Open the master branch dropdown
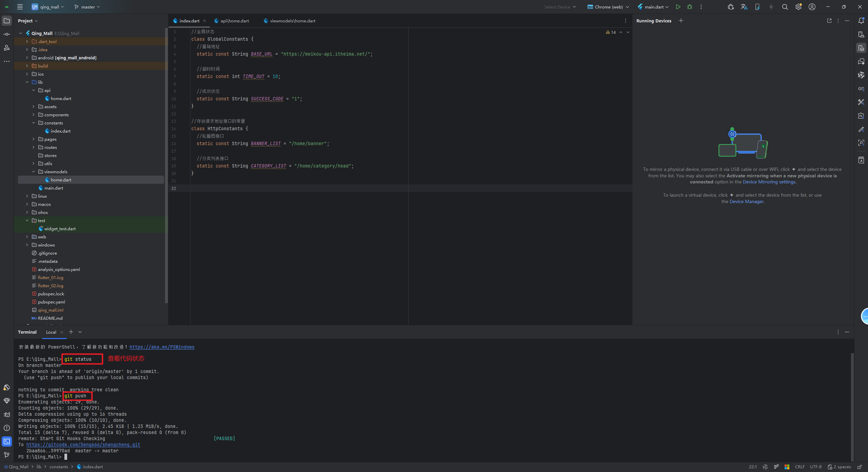The height and width of the screenshot is (472, 868). (87, 7)
